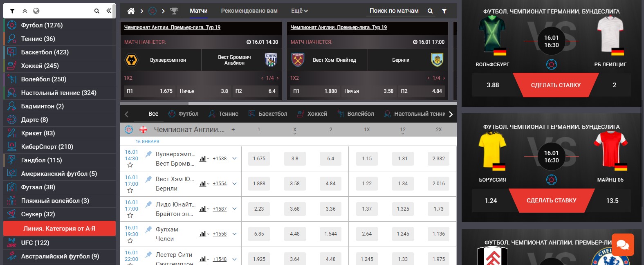644x265 pixels.
Task: Open UFC (122) in sidebar
Action: [59, 243]
